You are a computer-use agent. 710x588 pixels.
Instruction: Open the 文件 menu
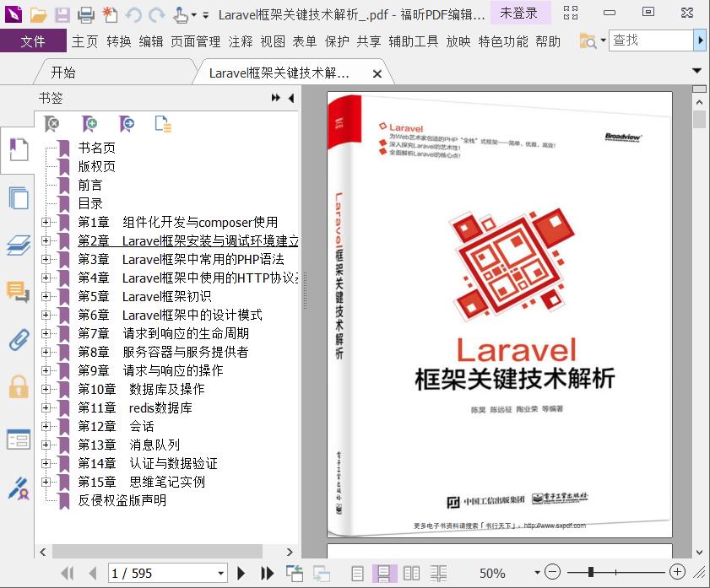coord(33,41)
